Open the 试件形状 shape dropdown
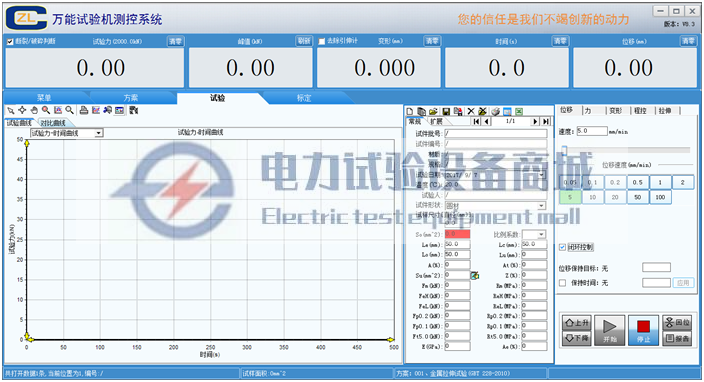The width and height of the screenshot is (704, 382). [542, 206]
